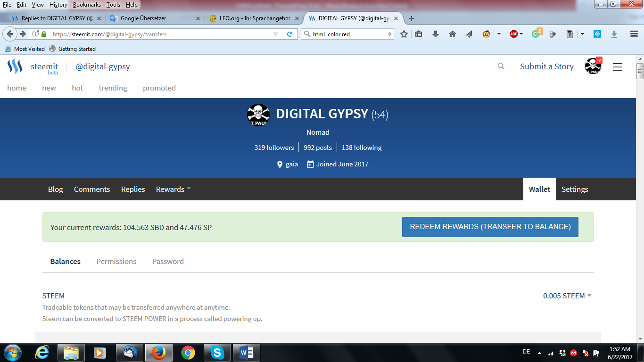This screenshot has width=644, height=362.
Task: Open the File menu
Action: pos(7,5)
